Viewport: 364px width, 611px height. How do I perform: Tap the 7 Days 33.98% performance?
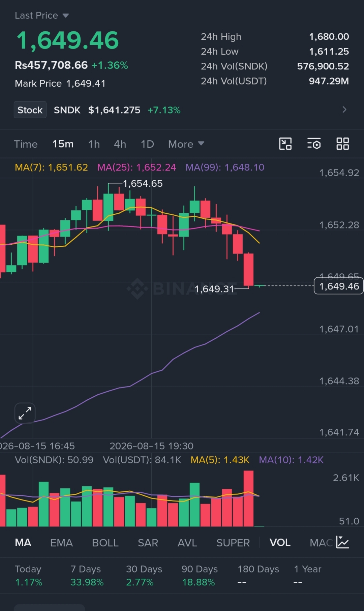coord(87,576)
